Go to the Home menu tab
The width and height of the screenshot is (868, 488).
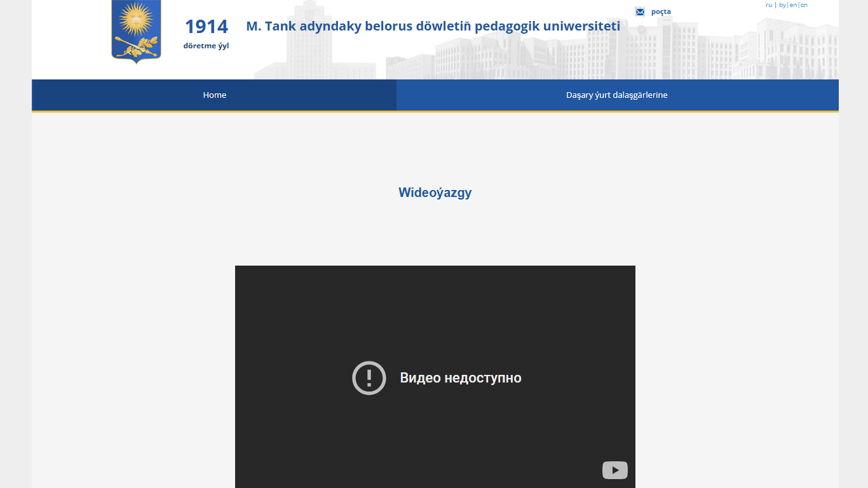point(215,95)
